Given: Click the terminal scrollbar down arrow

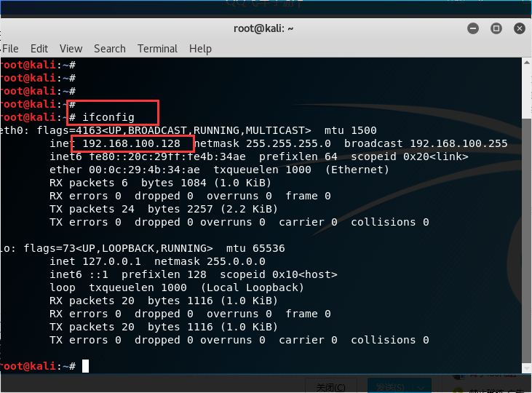Looking at the screenshot, I should pyautogui.click(x=527, y=368).
